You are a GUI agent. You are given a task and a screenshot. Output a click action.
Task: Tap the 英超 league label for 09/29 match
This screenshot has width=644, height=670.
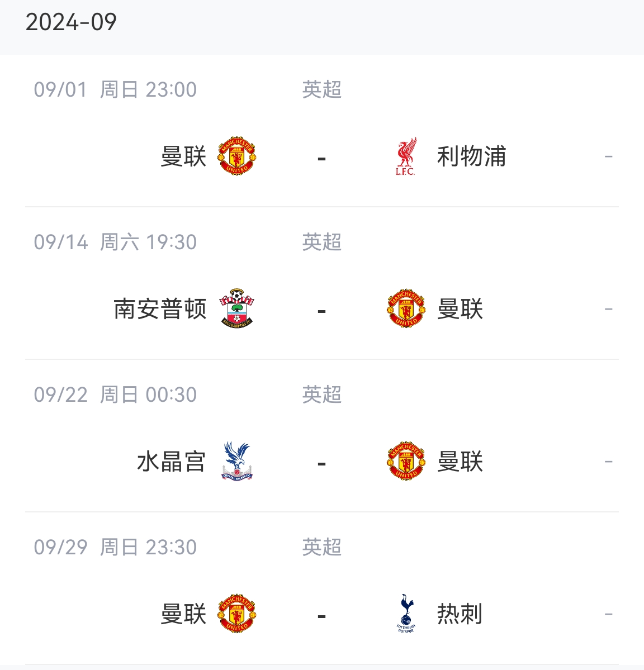(322, 547)
